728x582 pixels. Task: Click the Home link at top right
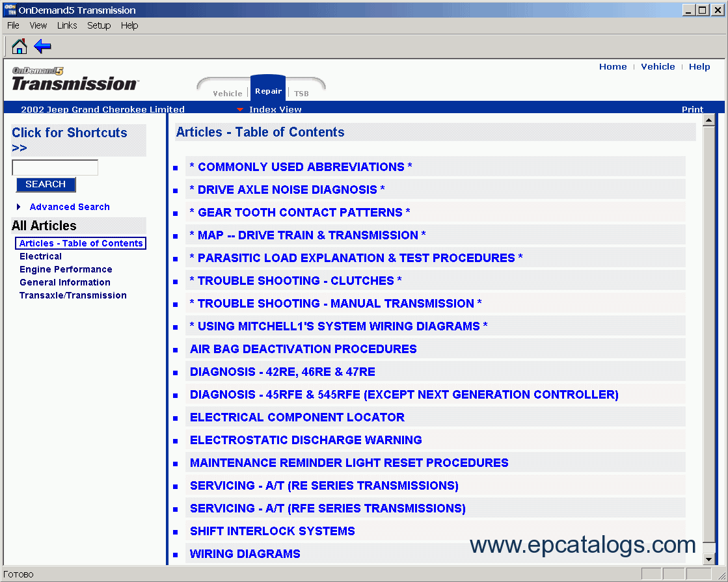(x=613, y=67)
